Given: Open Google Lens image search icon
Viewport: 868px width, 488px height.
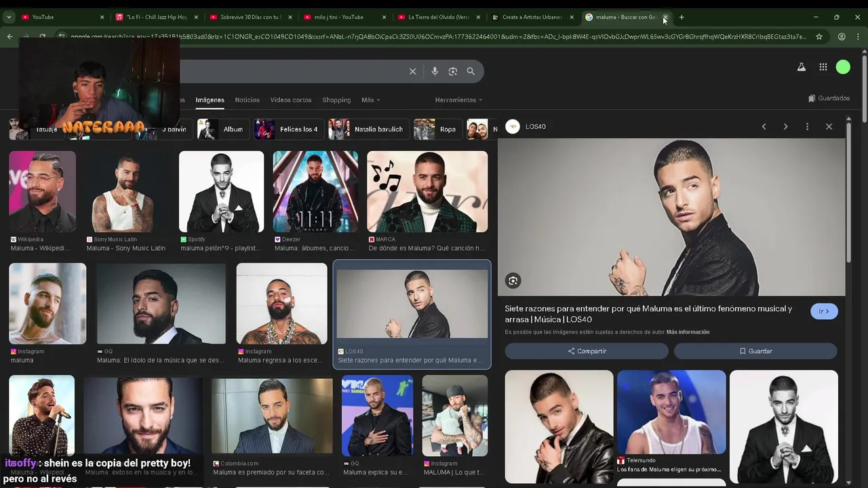Looking at the screenshot, I should (453, 71).
